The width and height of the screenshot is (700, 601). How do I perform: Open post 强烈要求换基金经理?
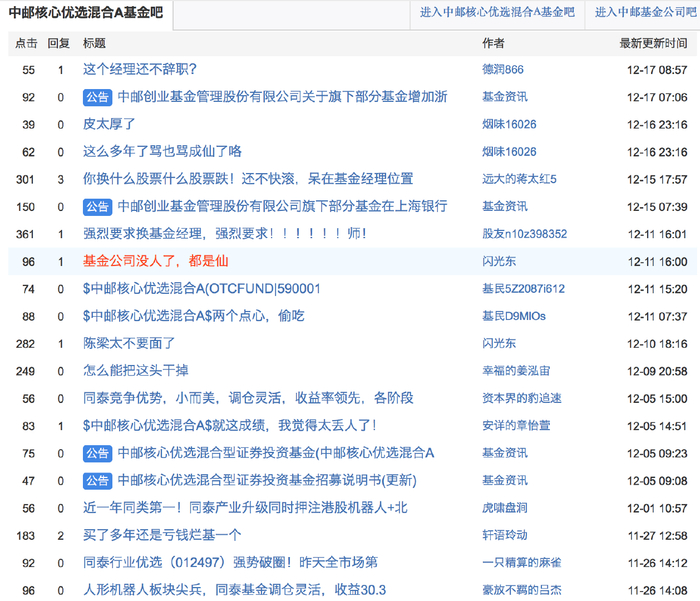[x=225, y=234]
